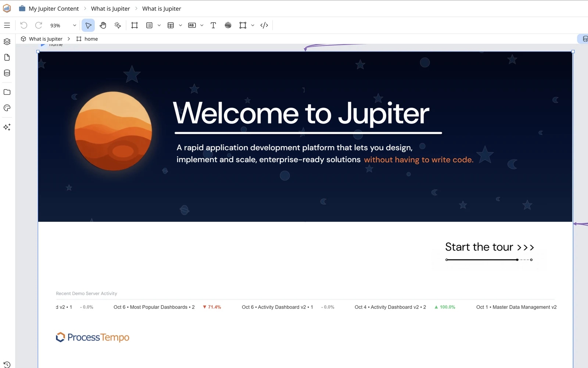Open the AI sparkle assistant in sidebar
588x368 pixels.
click(x=7, y=127)
